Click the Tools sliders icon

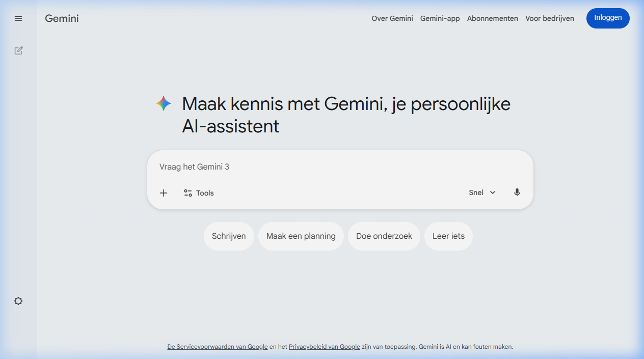coord(188,193)
